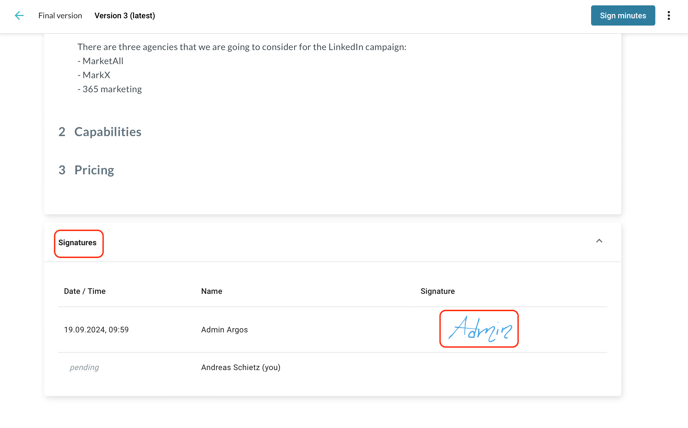The width and height of the screenshot is (688, 428).
Task: Click the 19.09.2024, 09:59 timestamp
Action: coord(96,330)
